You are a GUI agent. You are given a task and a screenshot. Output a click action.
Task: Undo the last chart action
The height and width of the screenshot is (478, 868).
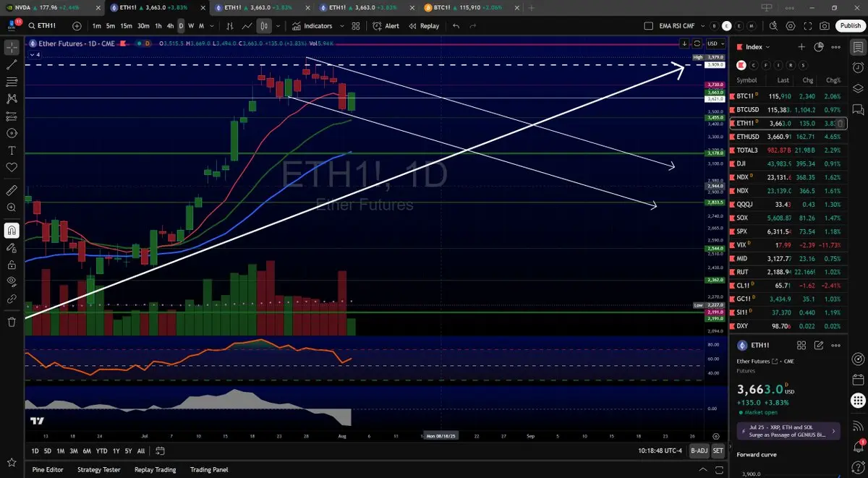click(456, 26)
